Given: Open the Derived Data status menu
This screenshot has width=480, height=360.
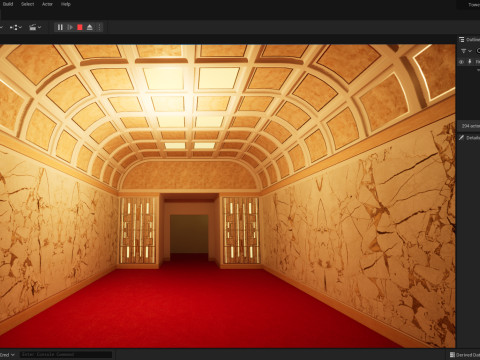Looking at the screenshot, I should (x=465, y=355).
